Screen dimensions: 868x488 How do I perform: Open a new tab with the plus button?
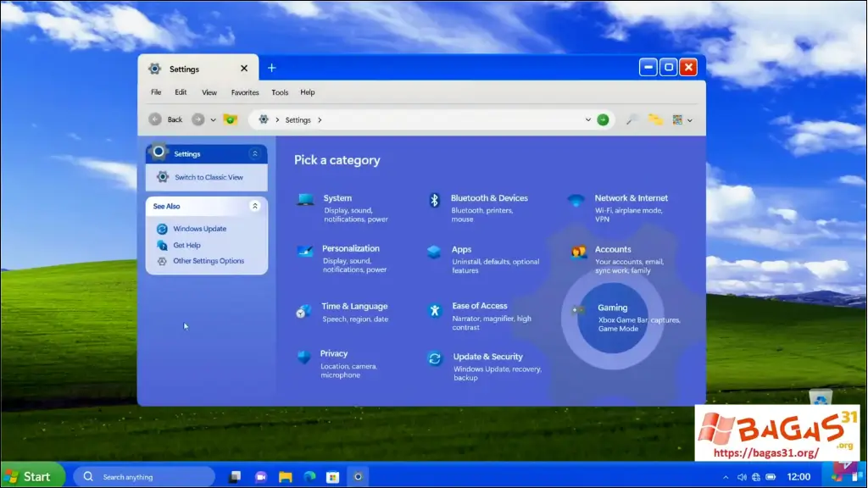[271, 68]
